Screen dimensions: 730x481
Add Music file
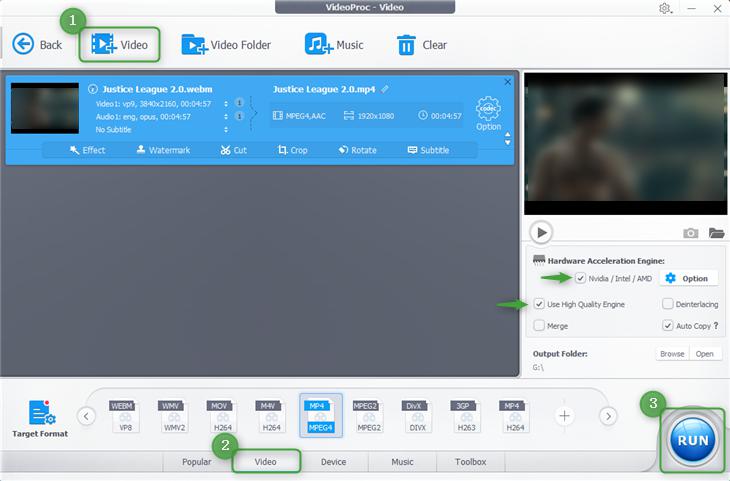tap(334, 45)
